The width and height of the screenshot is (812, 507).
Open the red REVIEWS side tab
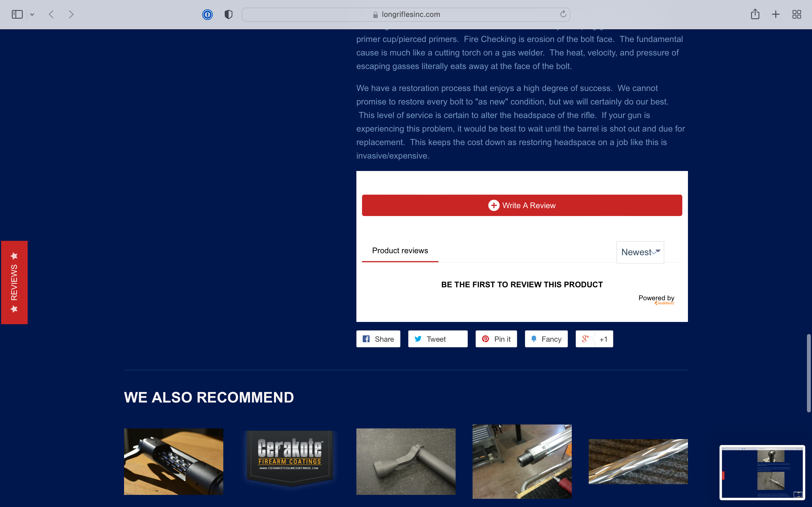coord(14,282)
